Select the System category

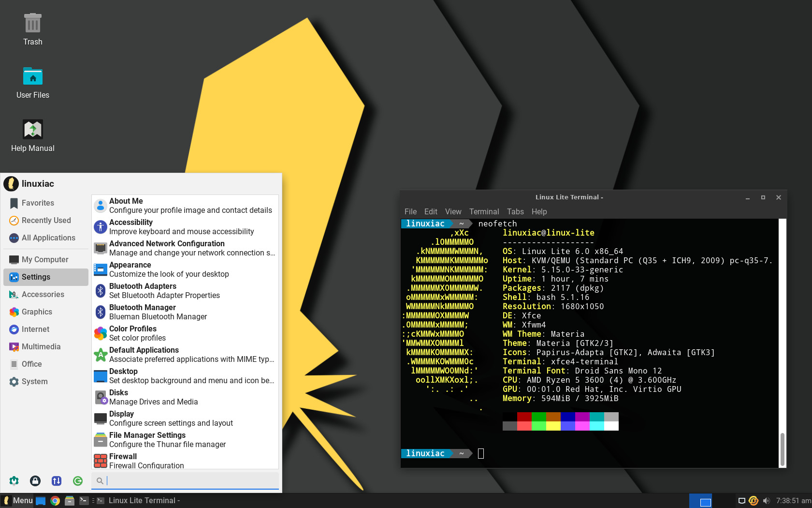click(46, 382)
